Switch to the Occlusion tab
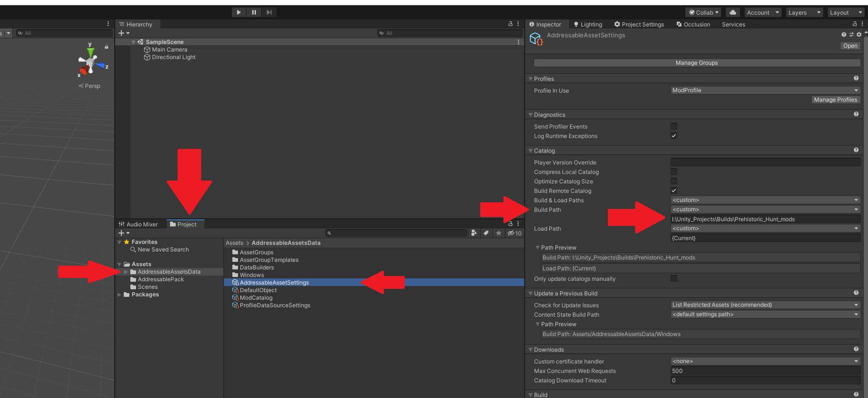 point(693,24)
